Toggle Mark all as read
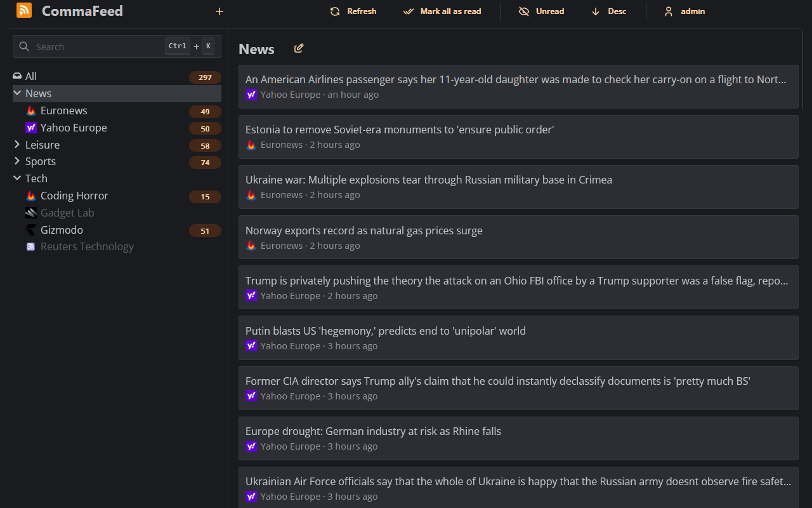Screen dimensions: 812x508 (442, 11)
